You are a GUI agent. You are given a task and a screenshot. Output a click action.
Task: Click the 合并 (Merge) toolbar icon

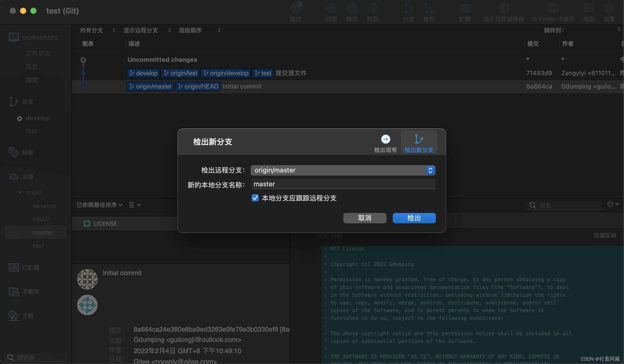[429, 9]
